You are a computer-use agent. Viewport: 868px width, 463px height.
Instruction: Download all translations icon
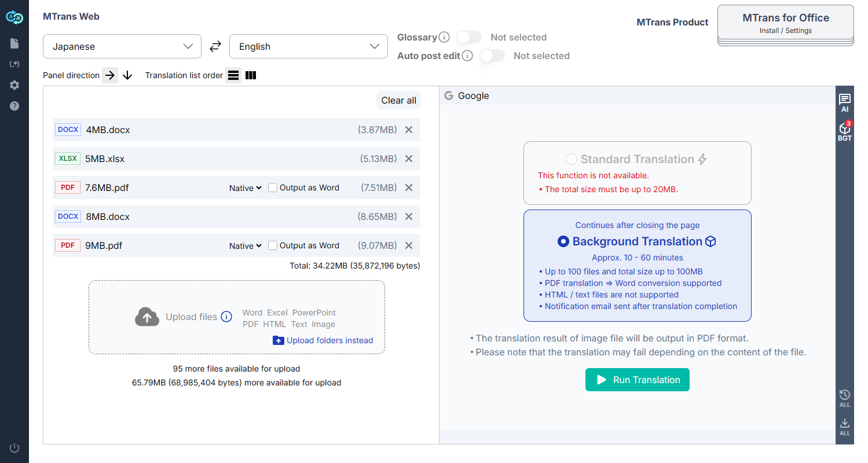(845, 427)
